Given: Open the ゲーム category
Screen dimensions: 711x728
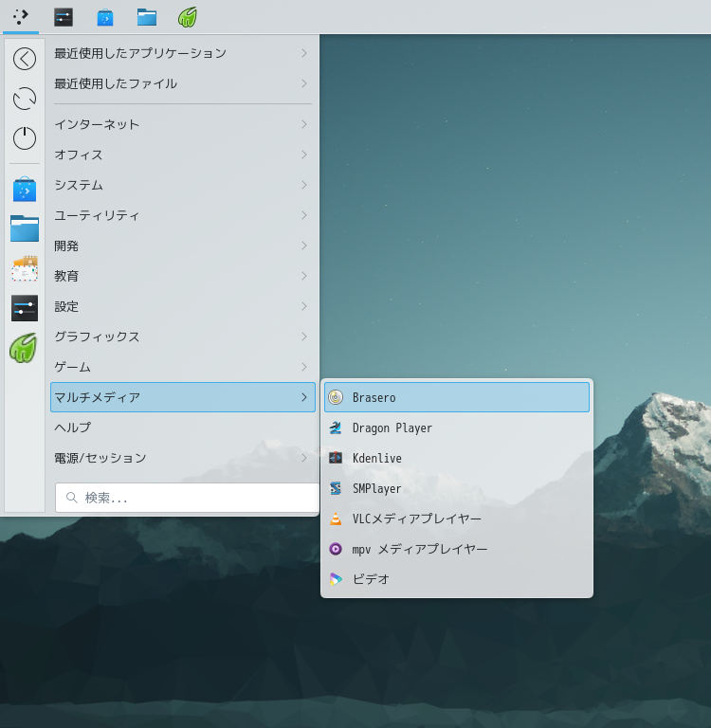Looking at the screenshot, I should pos(183,367).
